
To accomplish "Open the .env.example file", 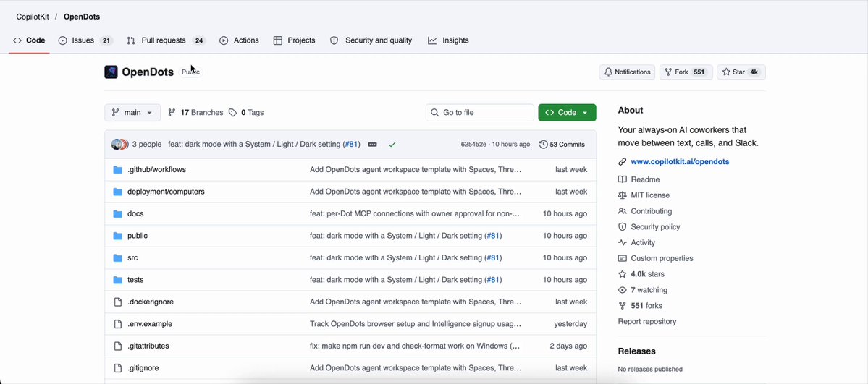I will click(x=150, y=324).
